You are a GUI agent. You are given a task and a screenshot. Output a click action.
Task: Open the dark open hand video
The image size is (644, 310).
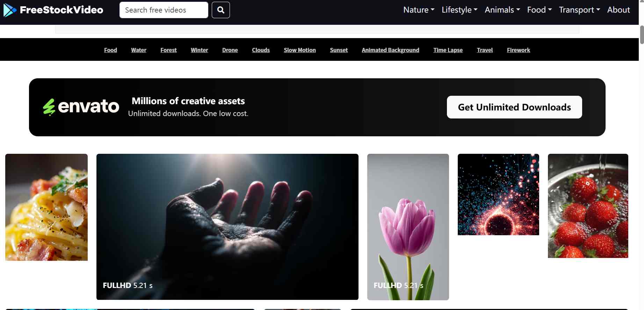coord(227,226)
